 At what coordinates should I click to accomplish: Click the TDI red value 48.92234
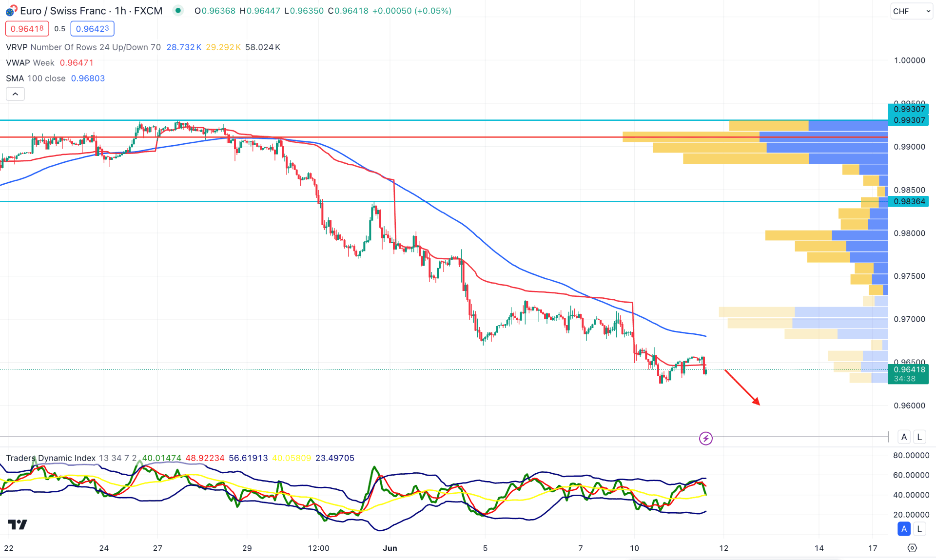point(205,458)
